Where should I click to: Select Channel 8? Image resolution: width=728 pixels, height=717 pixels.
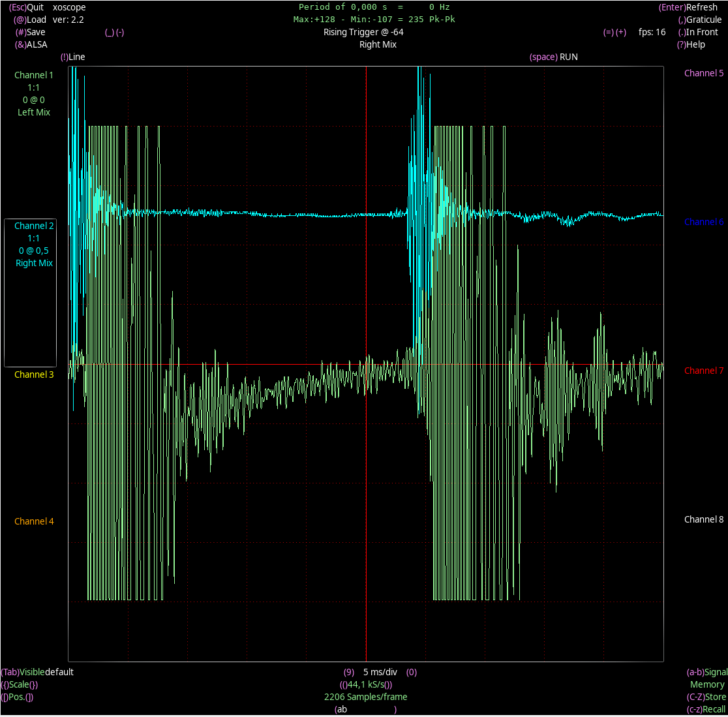tap(704, 519)
